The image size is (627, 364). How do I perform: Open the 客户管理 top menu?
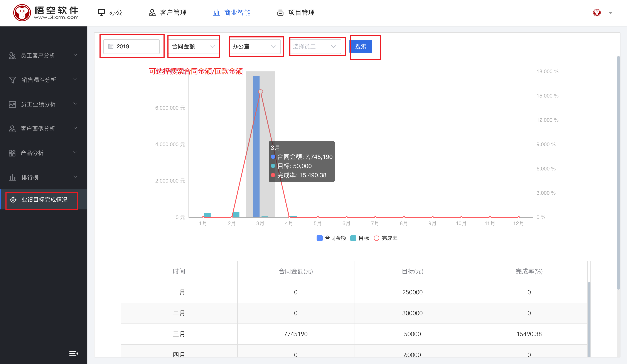[167, 12]
